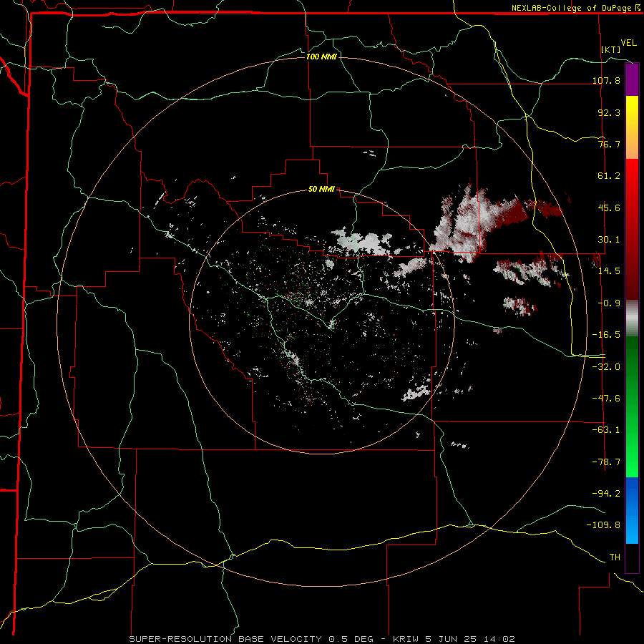Screen dimensions: 644x644
Task: Click the -47.6 legend value
Action: pos(606,399)
